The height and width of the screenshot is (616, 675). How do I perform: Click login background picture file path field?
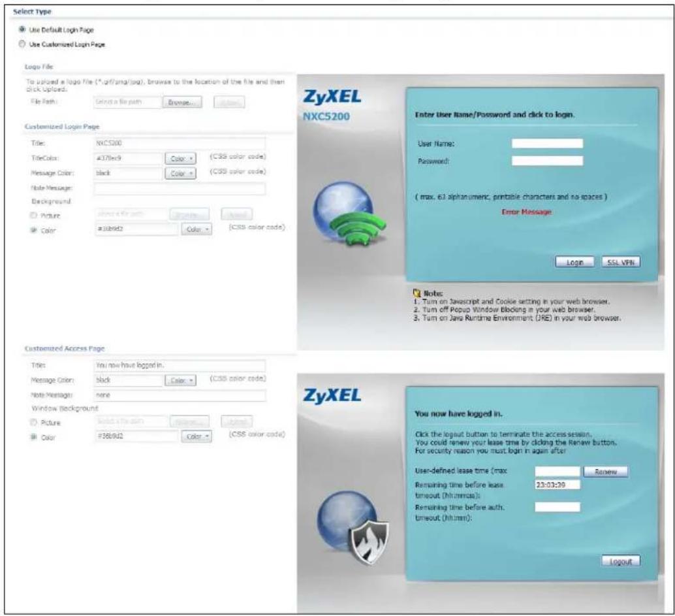tap(131, 214)
